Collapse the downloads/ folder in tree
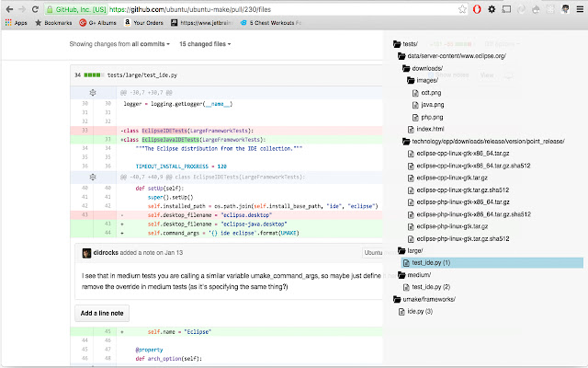The height and width of the screenshot is (368, 588). (x=426, y=68)
